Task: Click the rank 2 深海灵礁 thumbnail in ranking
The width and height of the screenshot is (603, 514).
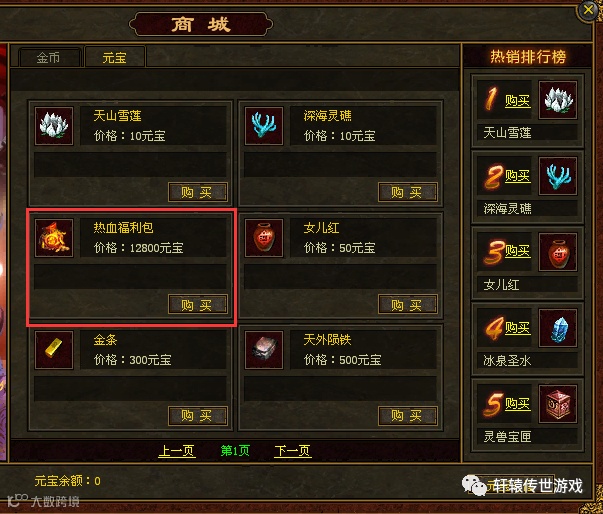Action: (x=558, y=176)
